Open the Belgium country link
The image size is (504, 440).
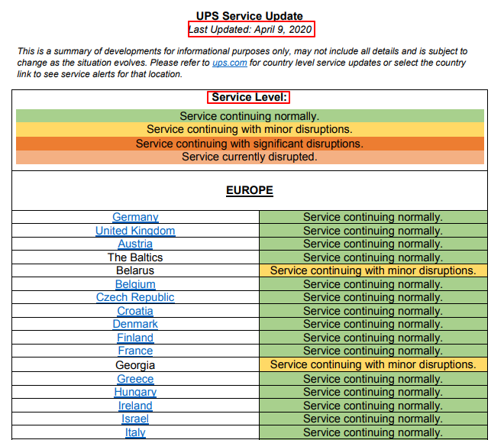tap(135, 284)
